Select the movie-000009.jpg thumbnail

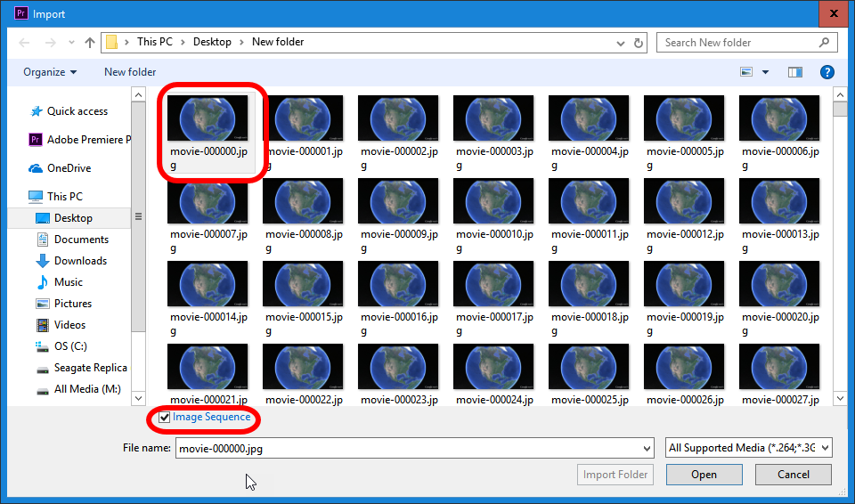398,201
